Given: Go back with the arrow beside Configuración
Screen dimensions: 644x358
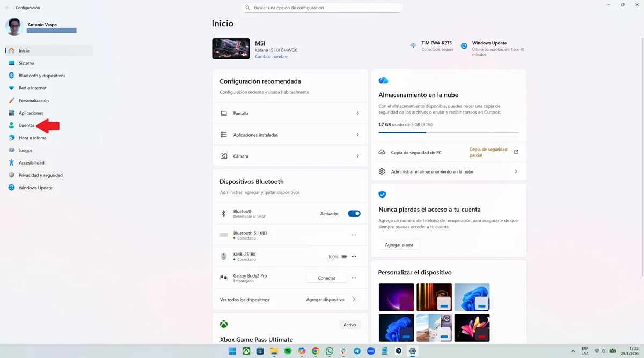Looking at the screenshot, I should 8,8.
